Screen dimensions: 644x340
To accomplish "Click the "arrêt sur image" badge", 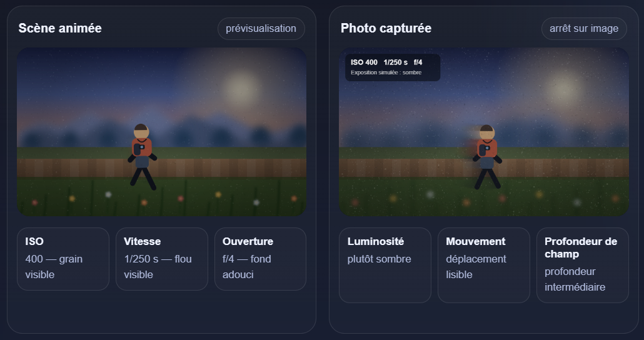I will pos(583,29).
